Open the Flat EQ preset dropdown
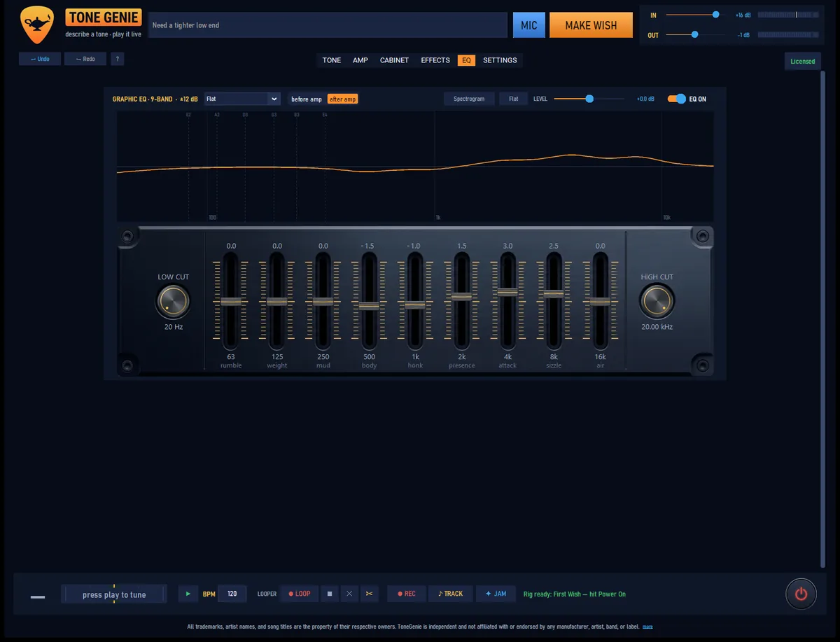This screenshot has height=642, width=840. pyautogui.click(x=242, y=99)
